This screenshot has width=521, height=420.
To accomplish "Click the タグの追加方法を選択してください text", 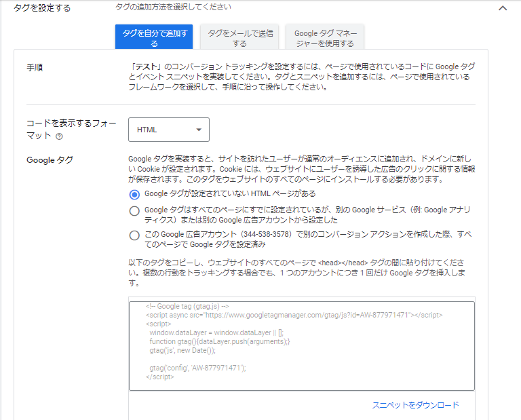I will tap(173, 7).
